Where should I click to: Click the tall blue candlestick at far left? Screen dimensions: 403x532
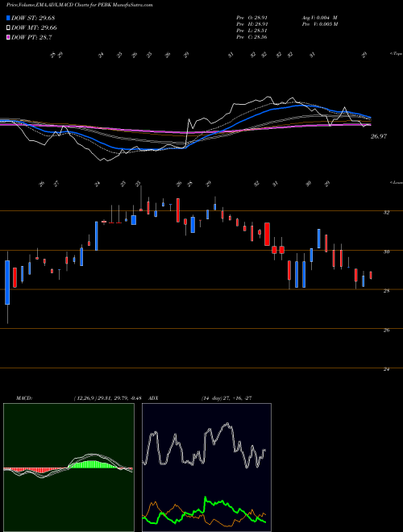tap(7, 282)
